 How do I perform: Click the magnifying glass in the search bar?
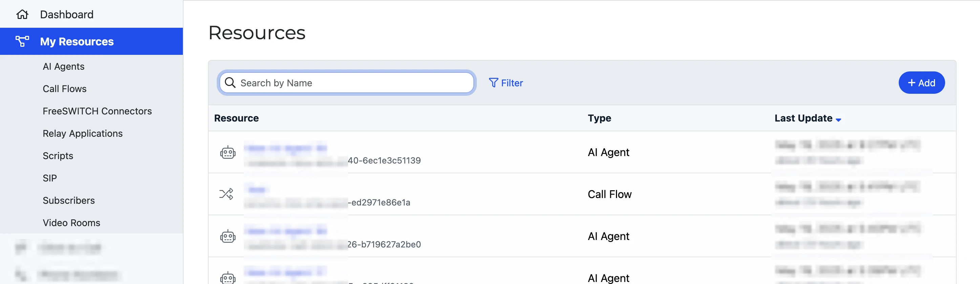pos(231,83)
